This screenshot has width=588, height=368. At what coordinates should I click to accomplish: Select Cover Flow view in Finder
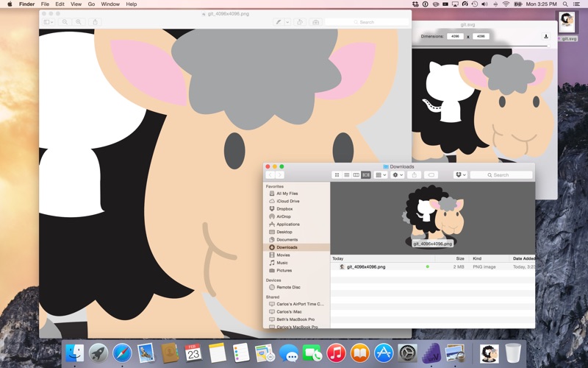point(366,175)
